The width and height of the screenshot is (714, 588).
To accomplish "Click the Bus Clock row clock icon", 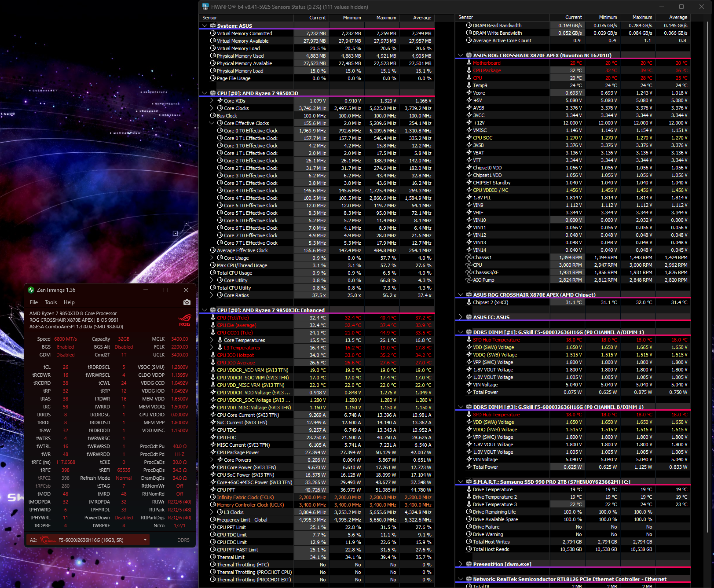I will [x=213, y=116].
